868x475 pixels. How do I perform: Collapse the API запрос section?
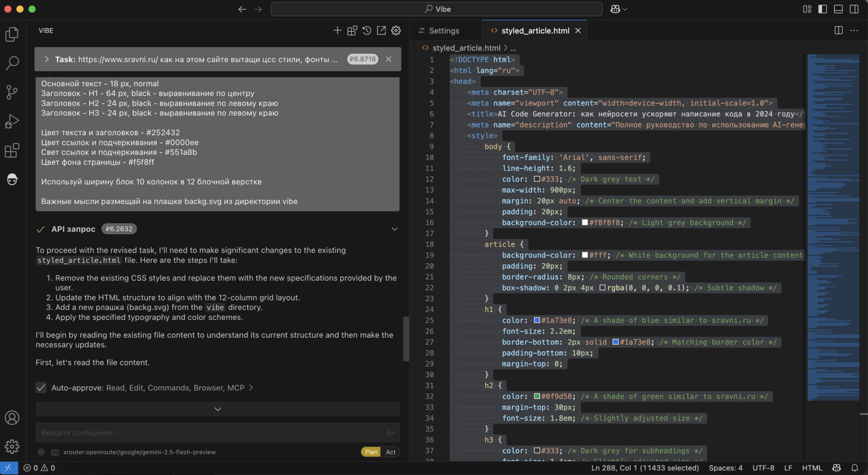(x=395, y=229)
